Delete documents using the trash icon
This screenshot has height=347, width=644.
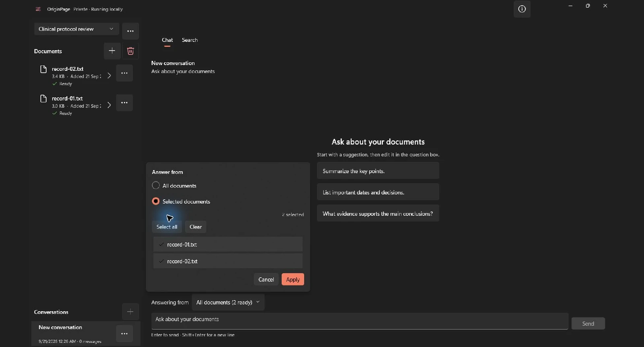point(130,51)
